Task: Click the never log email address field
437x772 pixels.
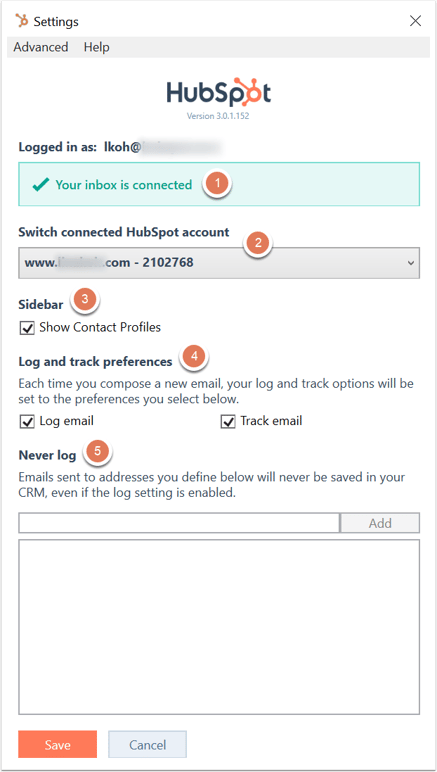Action: click(x=179, y=523)
